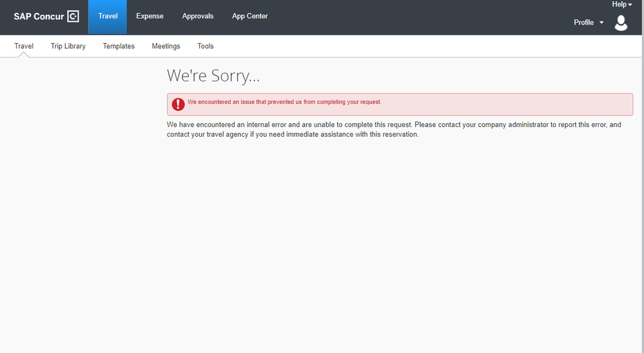The width and height of the screenshot is (644, 353).
Task: Open the Expense tab
Action: 150,16
